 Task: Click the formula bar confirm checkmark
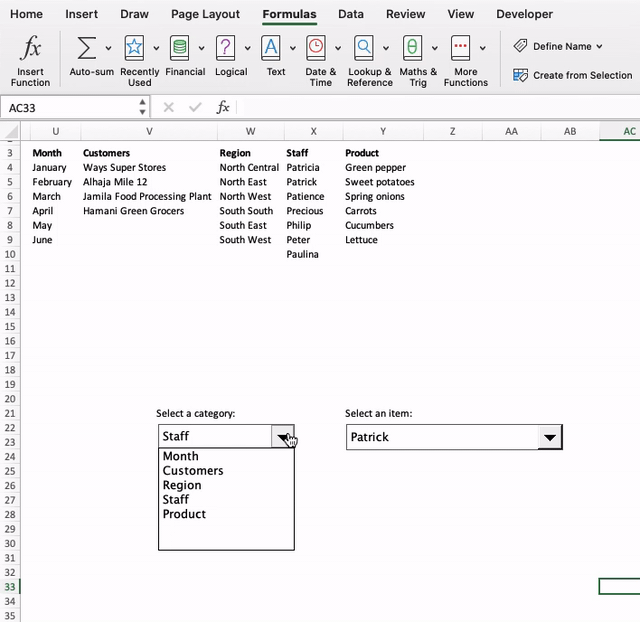[x=195, y=107]
